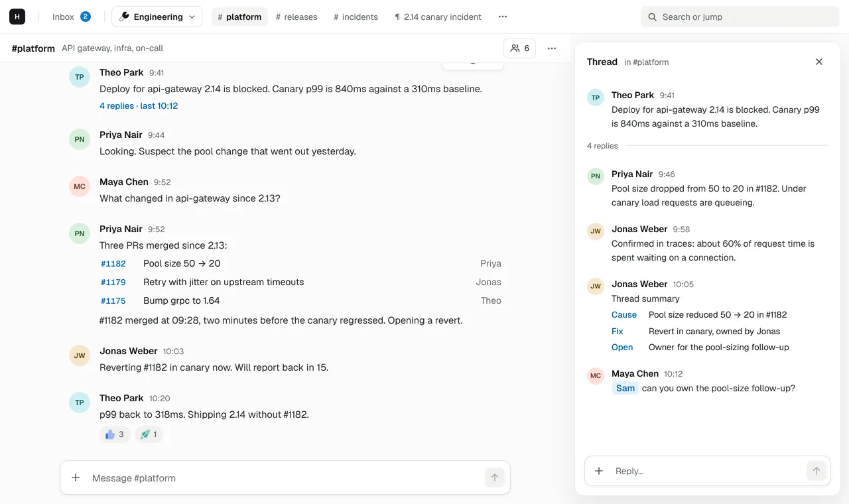This screenshot has width=849, height=504.
Task: Click the chevron on Engineering selector
Action: [192, 17]
